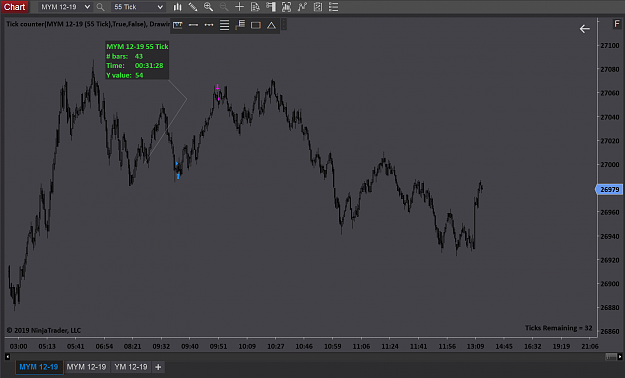Click the scrollbar right arrow
Viewport: 625px width, 378px height.
(x=619, y=356)
